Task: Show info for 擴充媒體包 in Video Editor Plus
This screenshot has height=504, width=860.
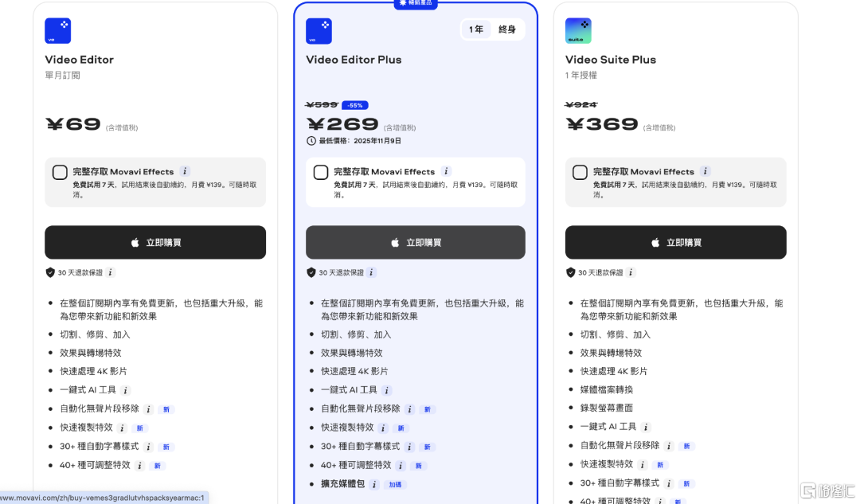Action: (x=374, y=484)
